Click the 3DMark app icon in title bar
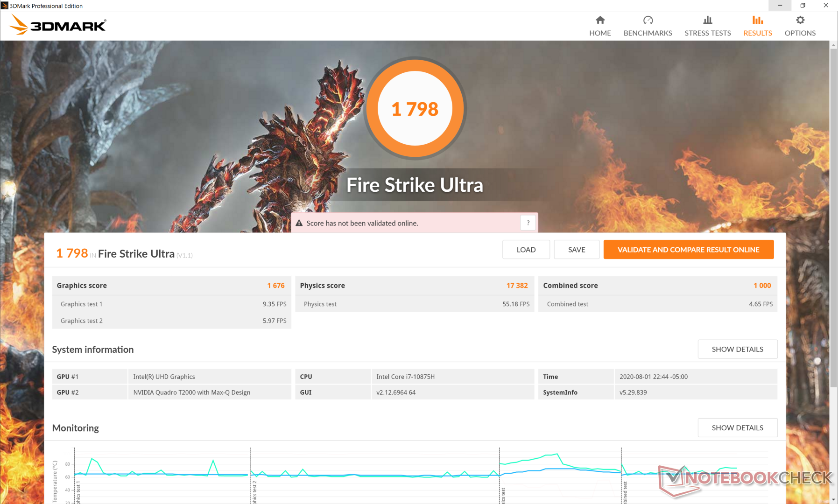838x504 pixels. [x=5, y=6]
